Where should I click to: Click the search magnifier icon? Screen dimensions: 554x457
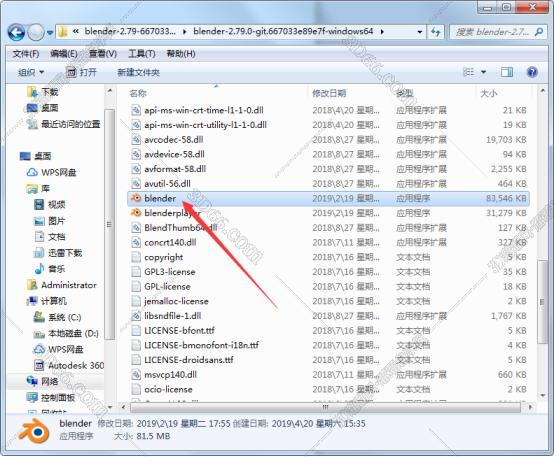539,32
